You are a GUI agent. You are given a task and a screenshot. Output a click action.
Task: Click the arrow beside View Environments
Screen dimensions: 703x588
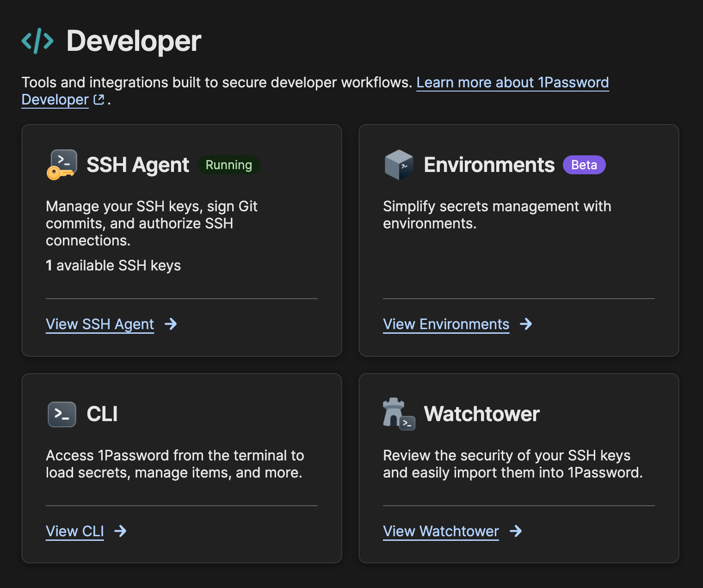pyautogui.click(x=526, y=324)
